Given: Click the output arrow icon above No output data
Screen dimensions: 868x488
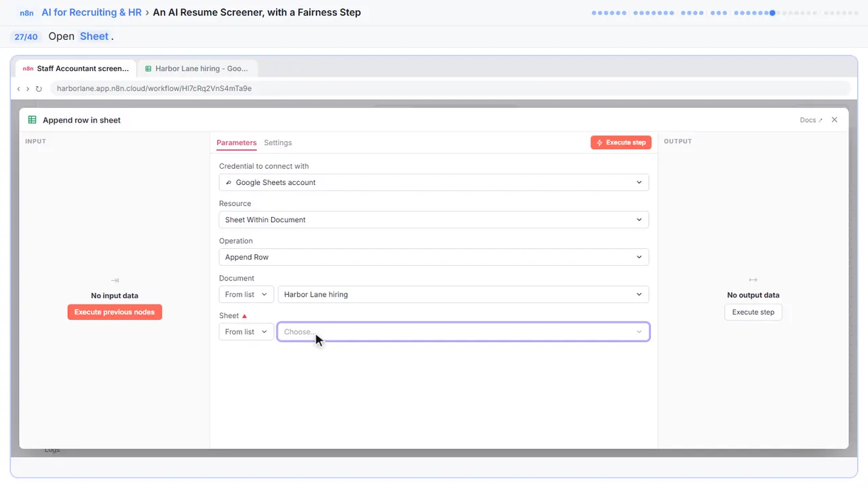Looking at the screenshot, I should coord(753,280).
